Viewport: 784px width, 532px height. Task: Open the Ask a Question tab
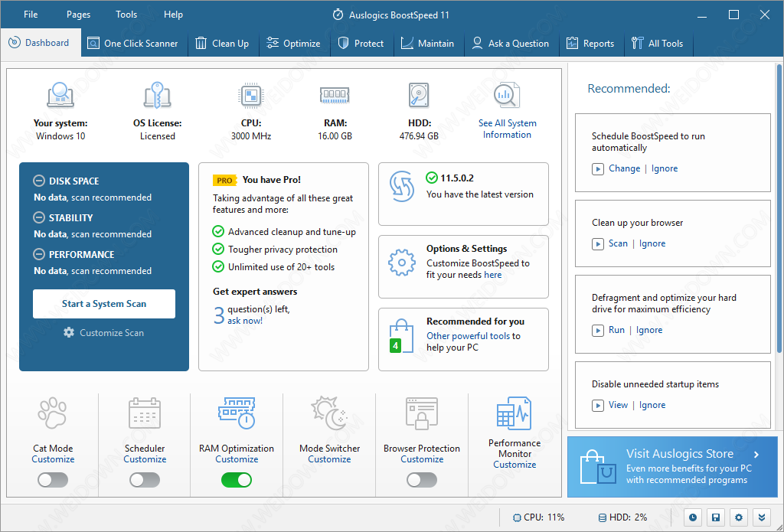pyautogui.click(x=511, y=44)
